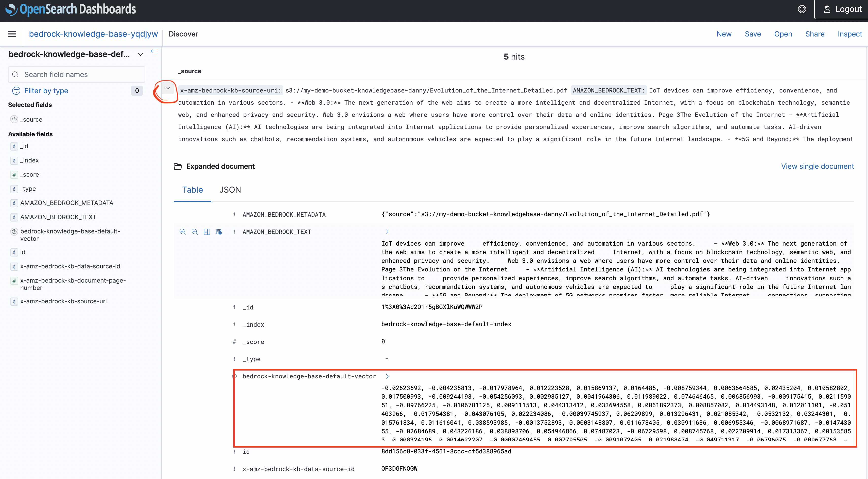Click the filter count badge showing 0
The width and height of the screenshot is (868, 479).
(x=137, y=90)
